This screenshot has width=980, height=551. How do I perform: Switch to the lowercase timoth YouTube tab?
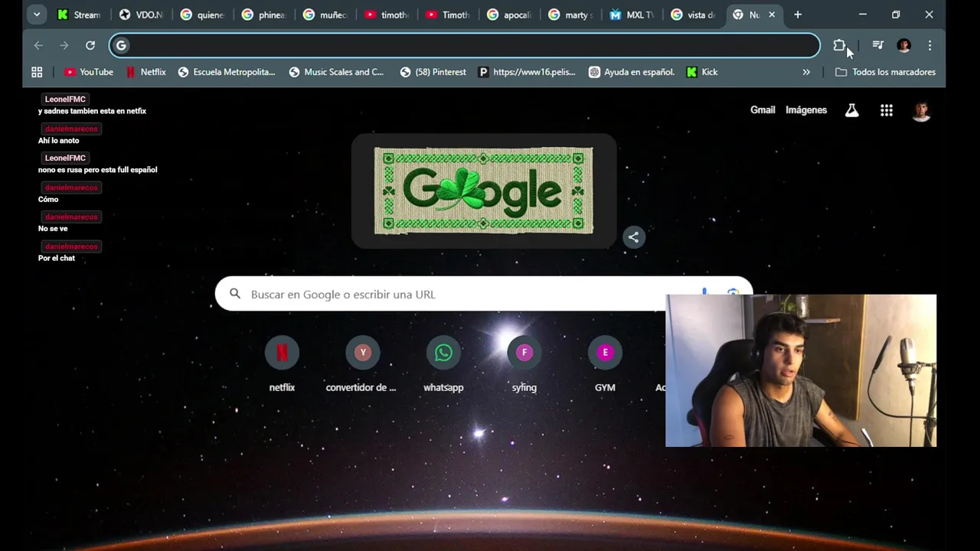[x=386, y=15]
